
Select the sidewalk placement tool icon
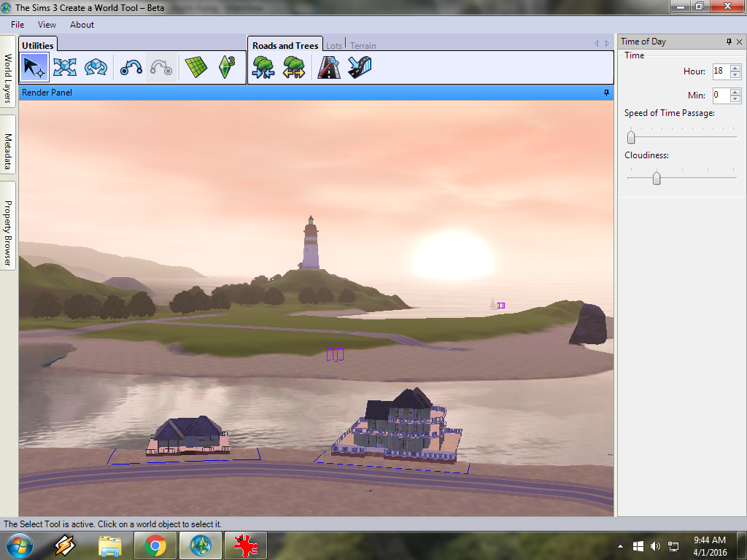click(360, 68)
